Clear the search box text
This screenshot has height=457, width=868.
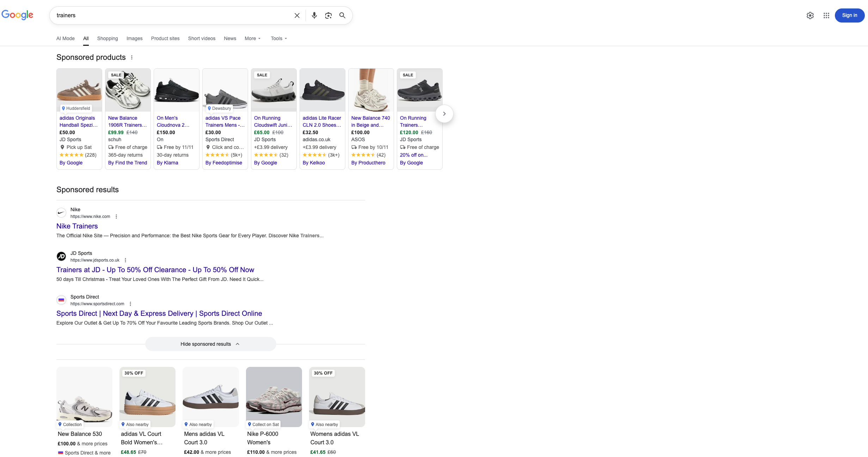click(x=297, y=15)
